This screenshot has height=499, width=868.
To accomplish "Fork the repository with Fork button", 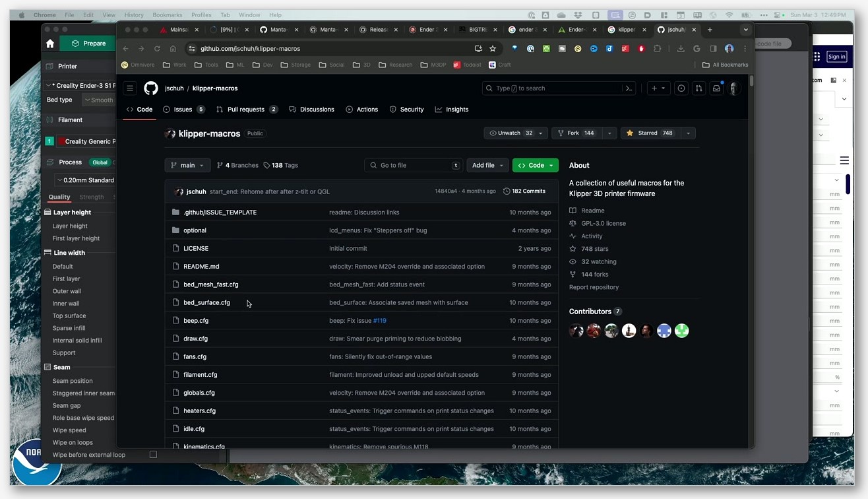I will [577, 133].
